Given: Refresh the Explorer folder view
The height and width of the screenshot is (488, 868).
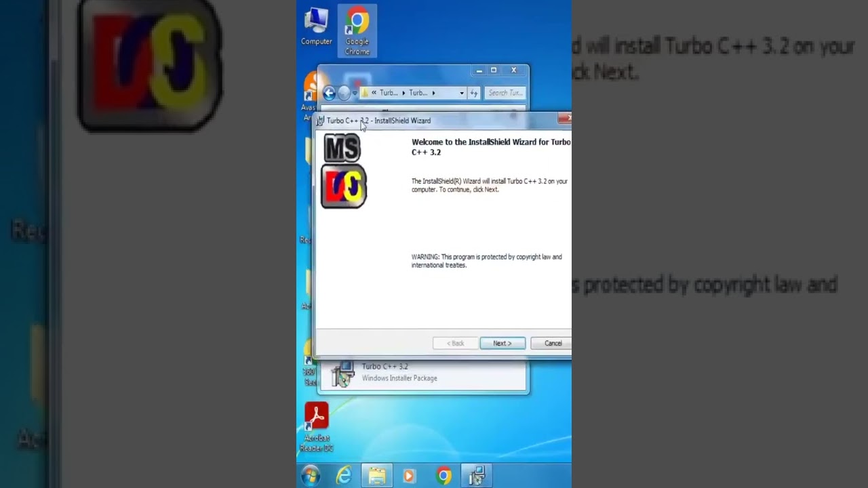Looking at the screenshot, I should [x=474, y=93].
